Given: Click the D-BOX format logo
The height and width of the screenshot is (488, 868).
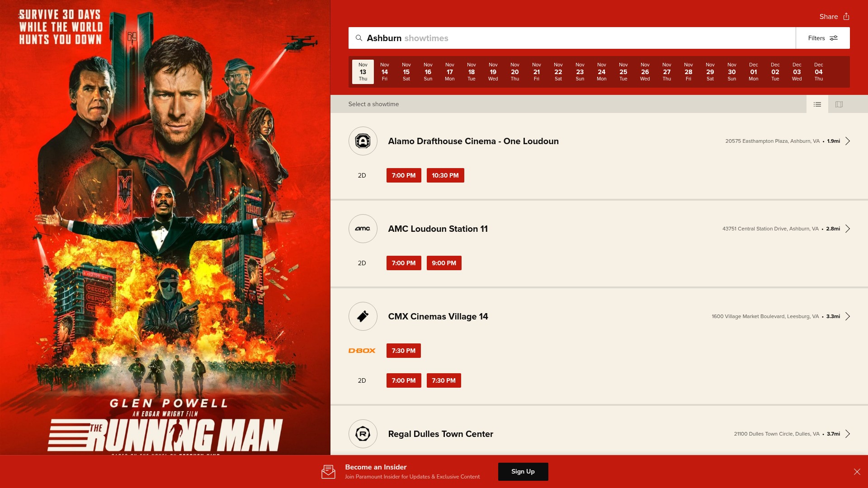Looking at the screenshot, I should tap(362, 351).
